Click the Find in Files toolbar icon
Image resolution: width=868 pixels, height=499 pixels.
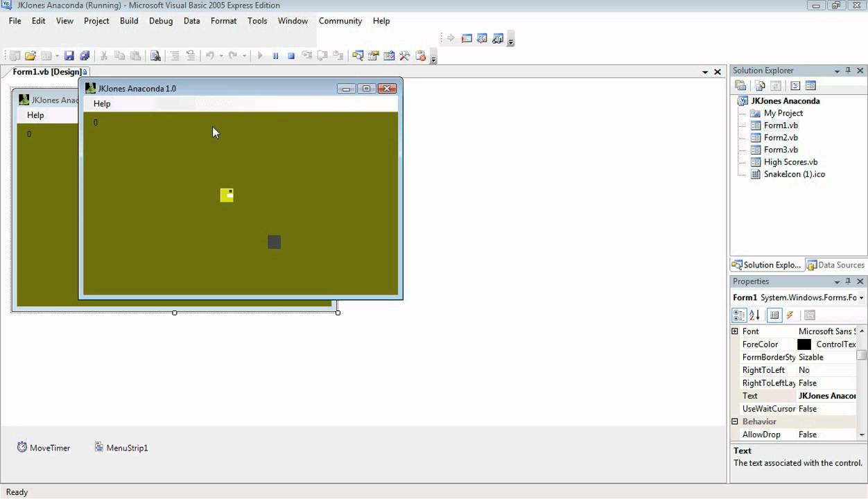[155, 56]
